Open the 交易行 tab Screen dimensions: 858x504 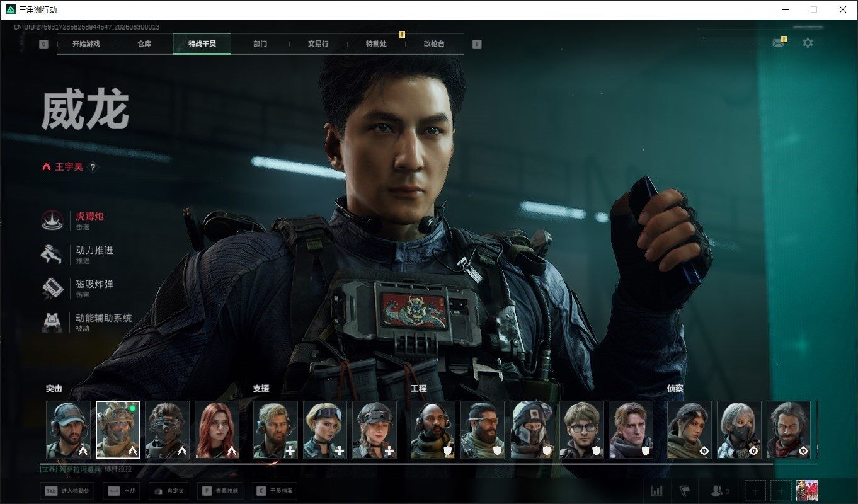click(x=318, y=44)
